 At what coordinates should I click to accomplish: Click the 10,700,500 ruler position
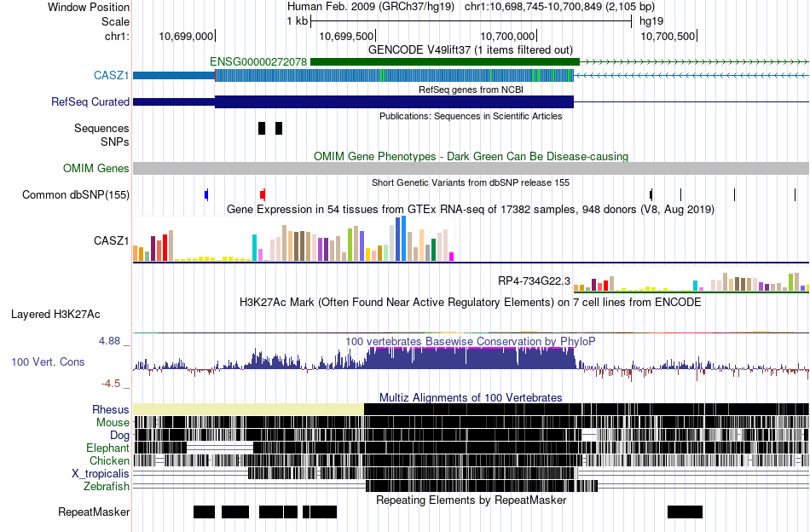668,36
